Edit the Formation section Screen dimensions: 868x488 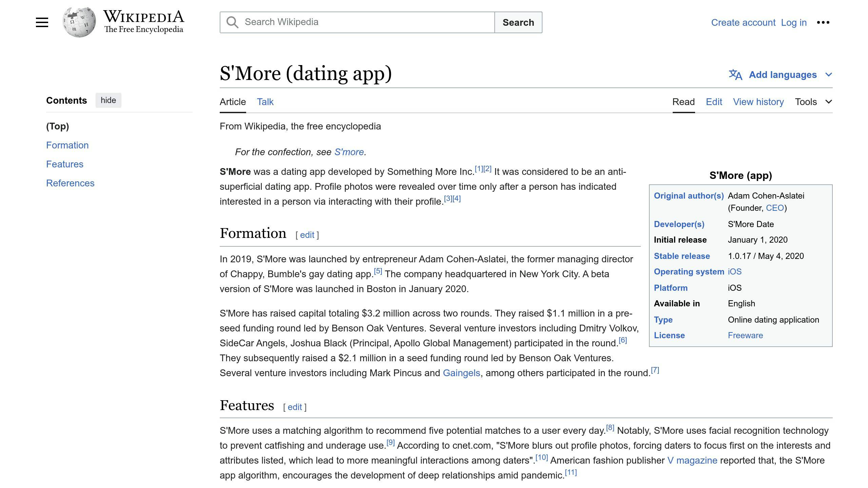(x=307, y=235)
